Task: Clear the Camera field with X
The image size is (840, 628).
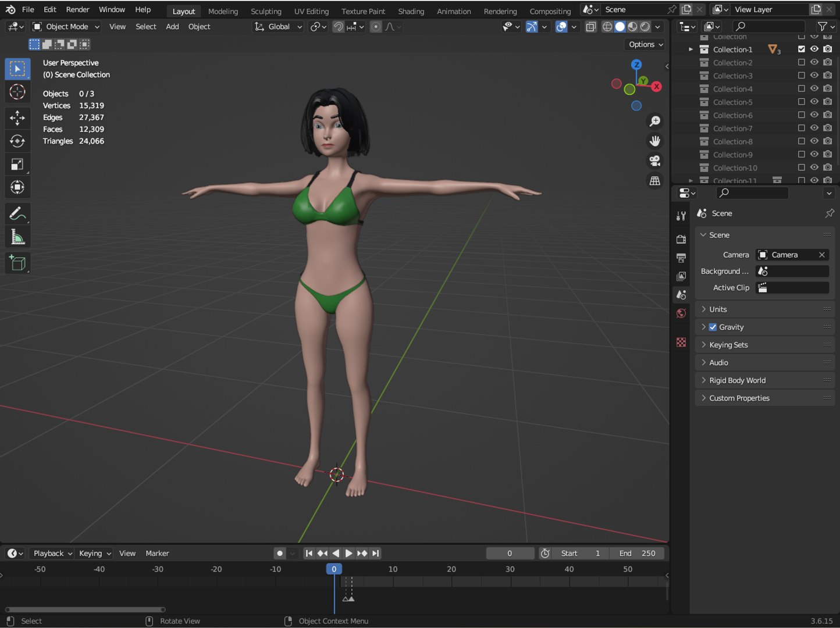Action: pyautogui.click(x=822, y=255)
